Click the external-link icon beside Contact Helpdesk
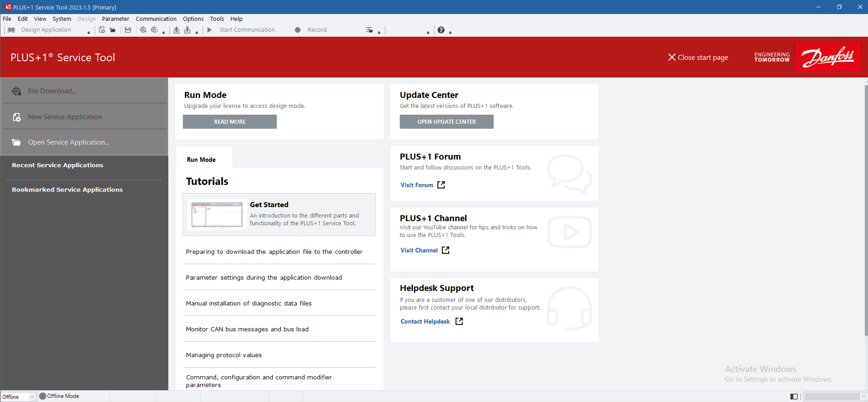The image size is (868, 402). click(459, 321)
